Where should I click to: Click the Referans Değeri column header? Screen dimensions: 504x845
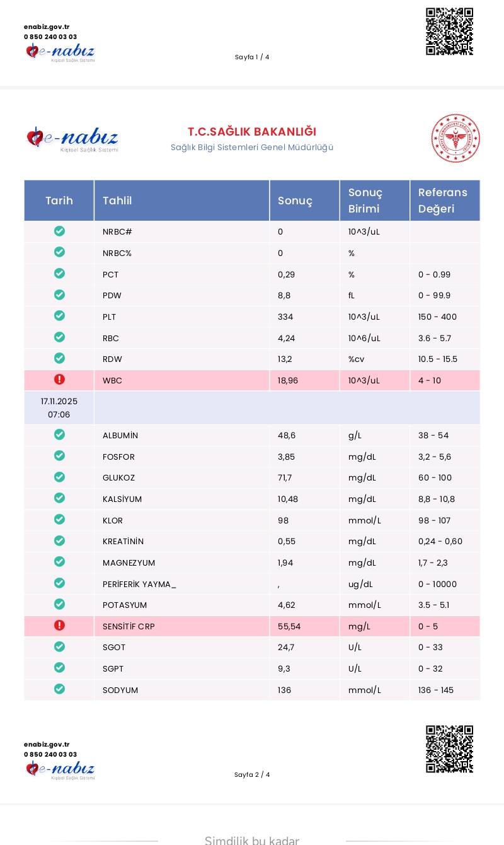(x=443, y=201)
